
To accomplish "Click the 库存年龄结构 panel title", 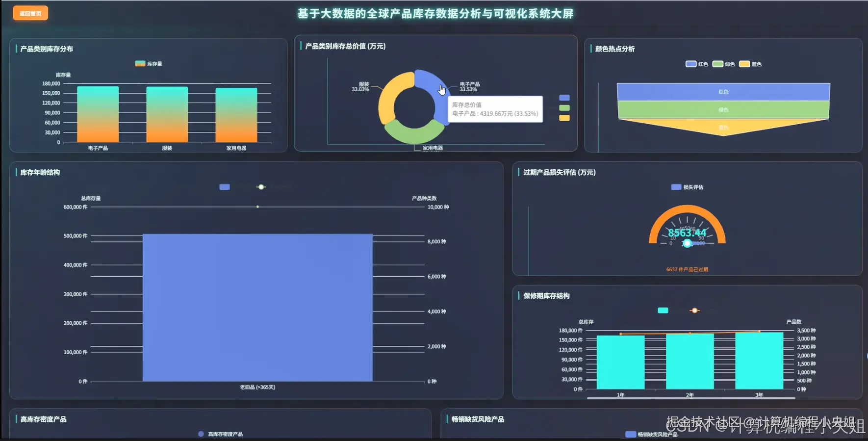I will click(x=40, y=172).
